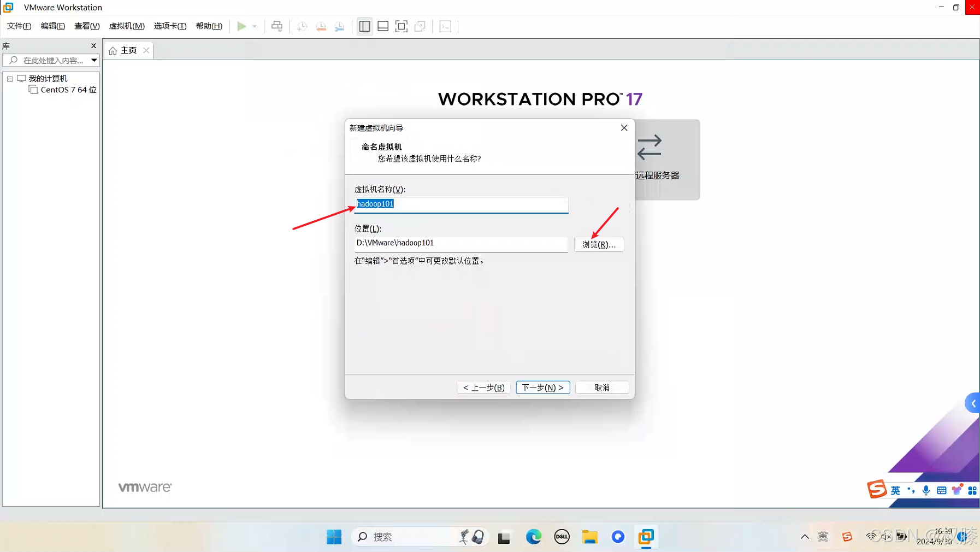Show hidden system tray icons
This screenshot has width=980, height=552.
[805, 537]
